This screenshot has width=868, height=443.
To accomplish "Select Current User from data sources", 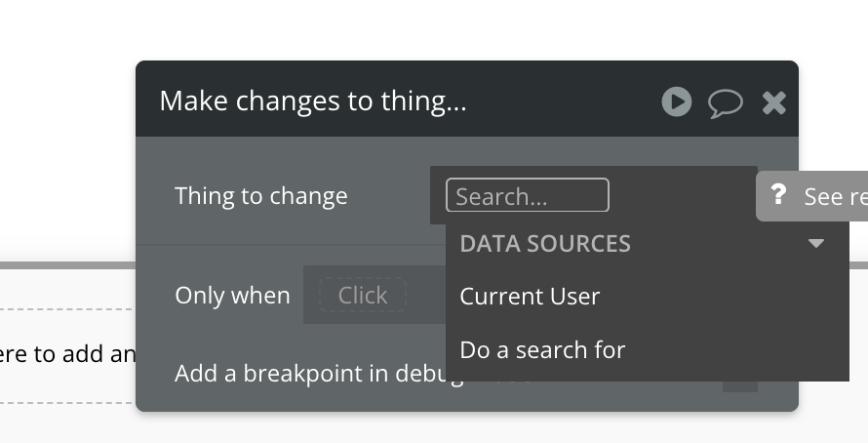I will tap(530, 297).
